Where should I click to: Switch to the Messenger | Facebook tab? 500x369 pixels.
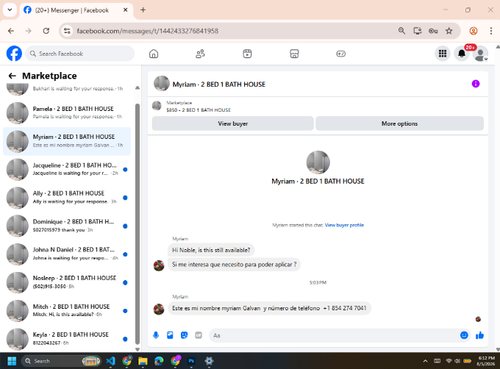[x=76, y=10]
